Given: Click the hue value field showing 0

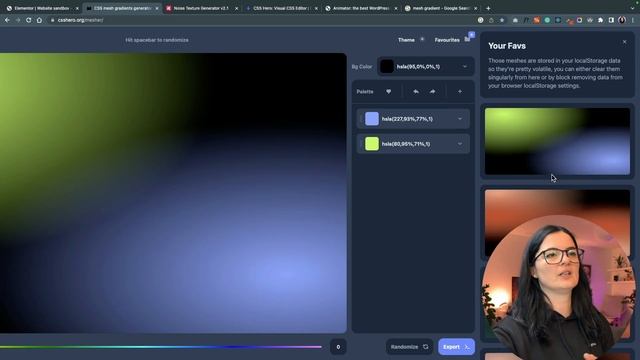Looking at the screenshot, I should tap(338, 347).
